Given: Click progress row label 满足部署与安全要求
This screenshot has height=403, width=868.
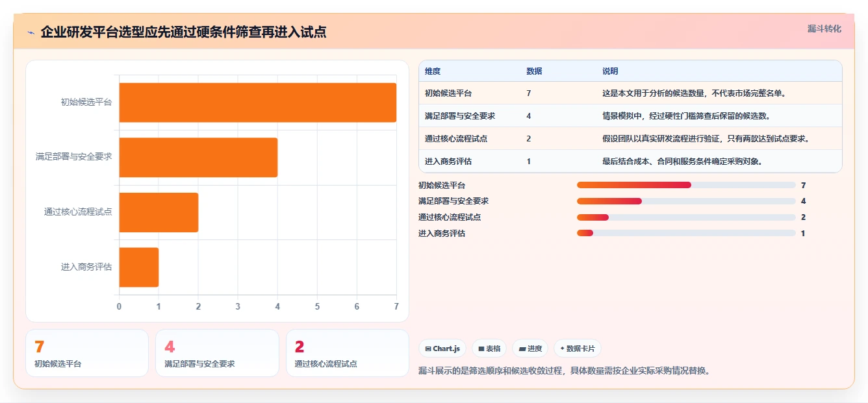Looking at the screenshot, I should pos(453,201).
